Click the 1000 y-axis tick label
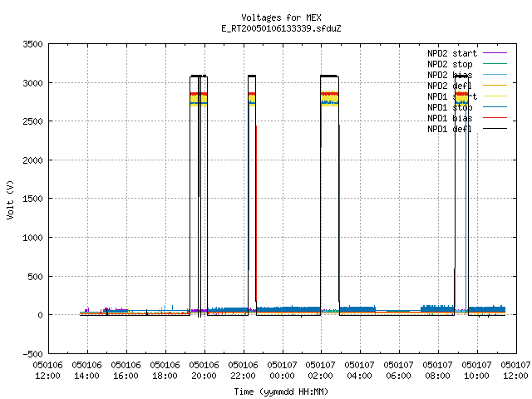The width and height of the screenshot is (532, 399). click(33, 238)
